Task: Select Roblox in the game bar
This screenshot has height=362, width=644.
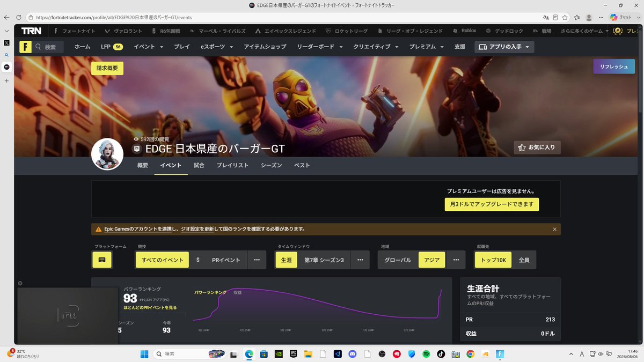Action: pyautogui.click(x=464, y=31)
